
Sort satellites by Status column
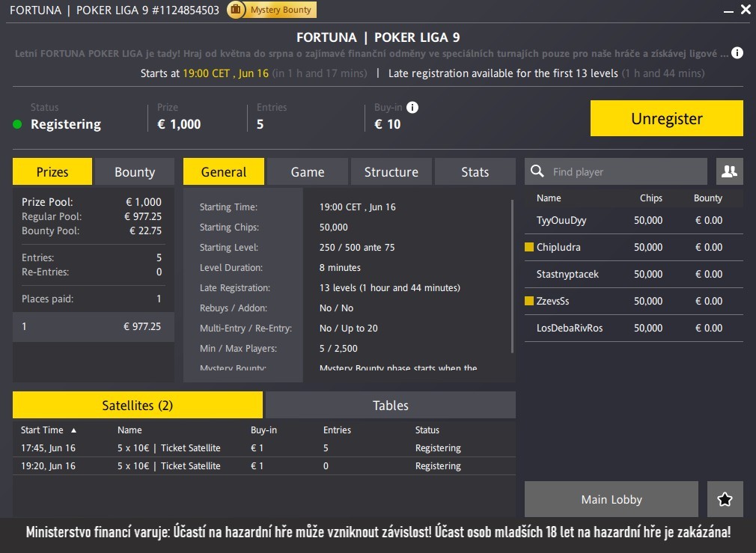(427, 430)
